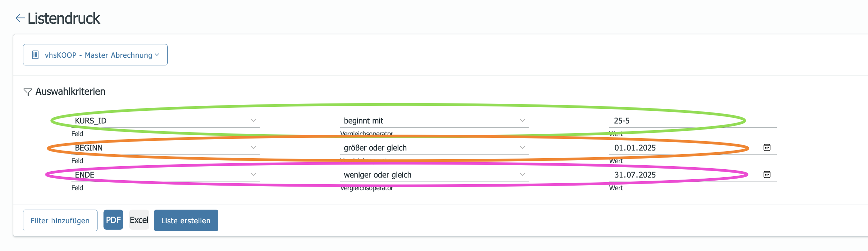Click the filter funnel icon by Auswahlkriterien

pos(28,92)
